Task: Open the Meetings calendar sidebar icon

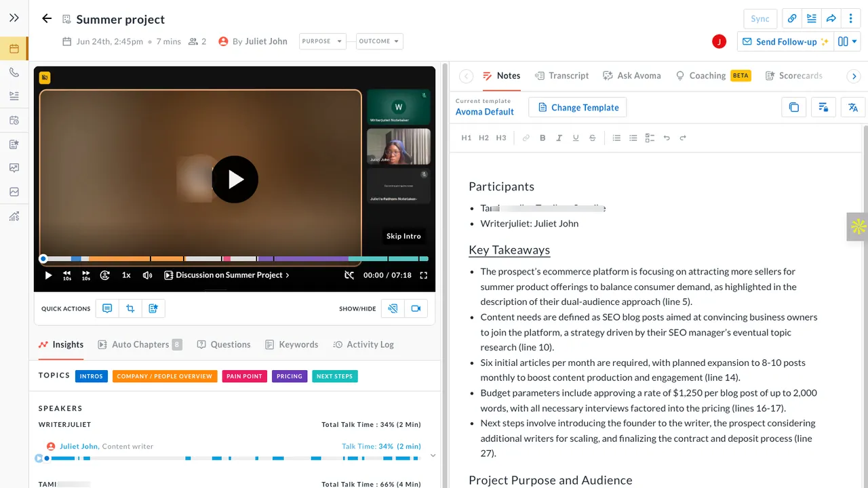Action: click(14, 49)
